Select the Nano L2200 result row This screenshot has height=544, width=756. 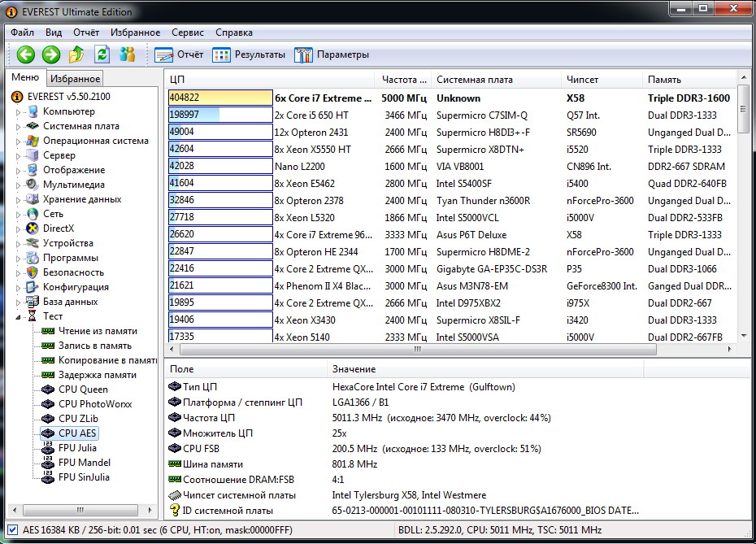click(452, 167)
